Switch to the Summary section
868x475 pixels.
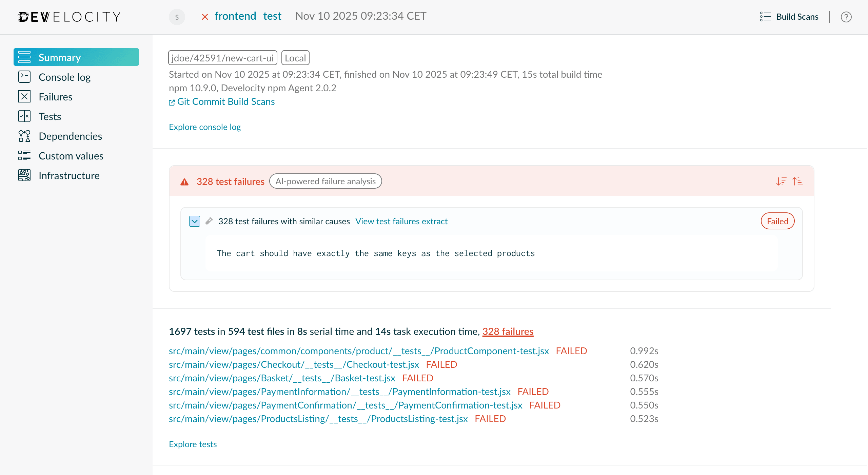point(60,57)
